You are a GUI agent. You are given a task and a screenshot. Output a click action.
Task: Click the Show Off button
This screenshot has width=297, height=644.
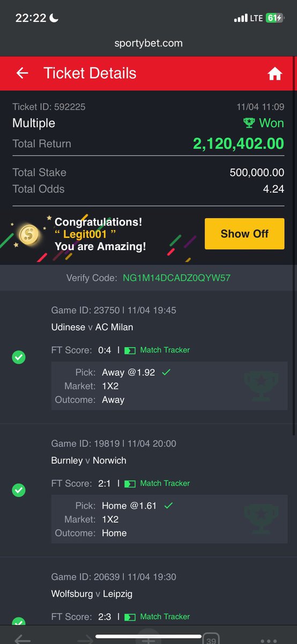(x=244, y=233)
